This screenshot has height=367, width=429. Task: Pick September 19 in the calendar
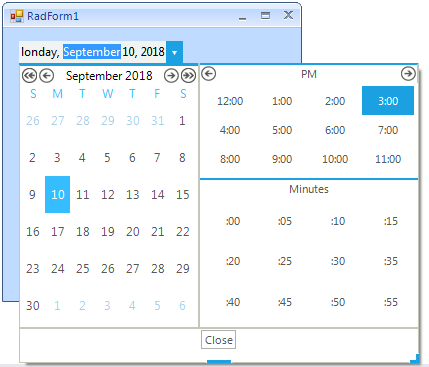(108, 231)
